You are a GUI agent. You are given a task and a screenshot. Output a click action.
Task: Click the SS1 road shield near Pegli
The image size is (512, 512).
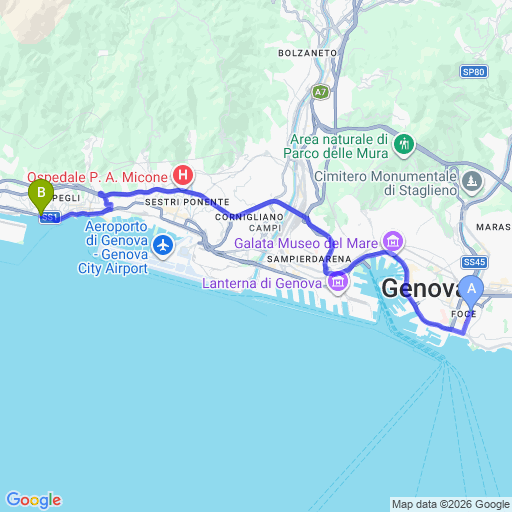(x=50, y=218)
